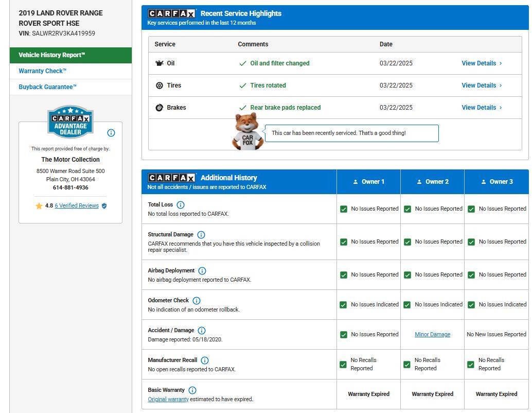532x413 pixels.
Task: Click the Owner 2 person icon
Action: tap(419, 182)
